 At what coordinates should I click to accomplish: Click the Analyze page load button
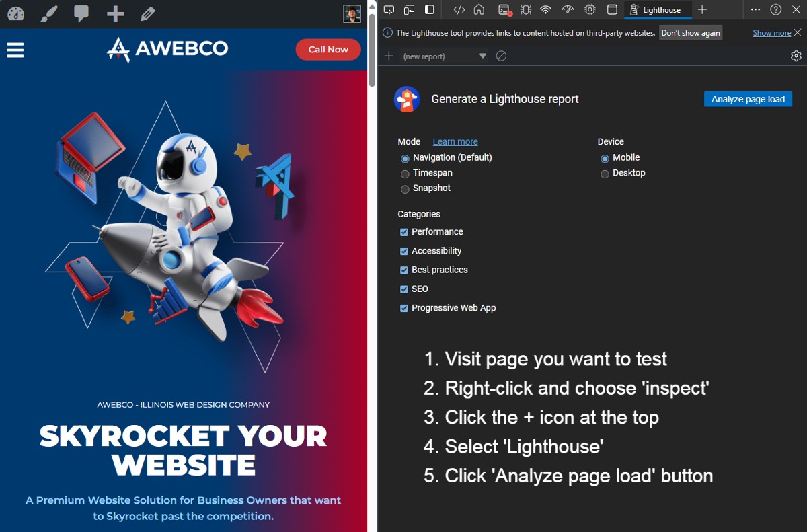[748, 99]
